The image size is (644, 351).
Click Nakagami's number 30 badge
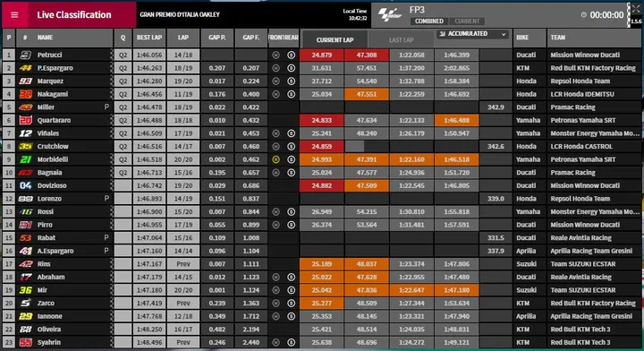tap(25, 94)
